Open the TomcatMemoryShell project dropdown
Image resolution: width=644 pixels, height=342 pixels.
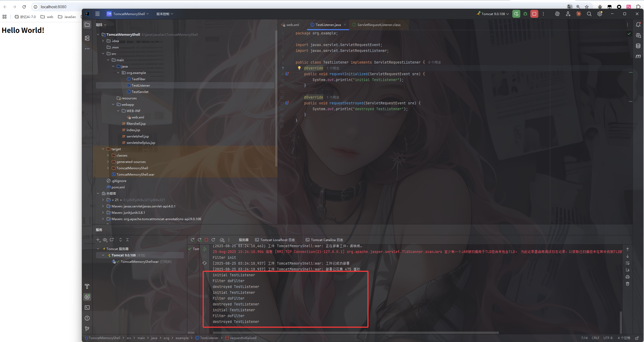[x=128, y=14]
